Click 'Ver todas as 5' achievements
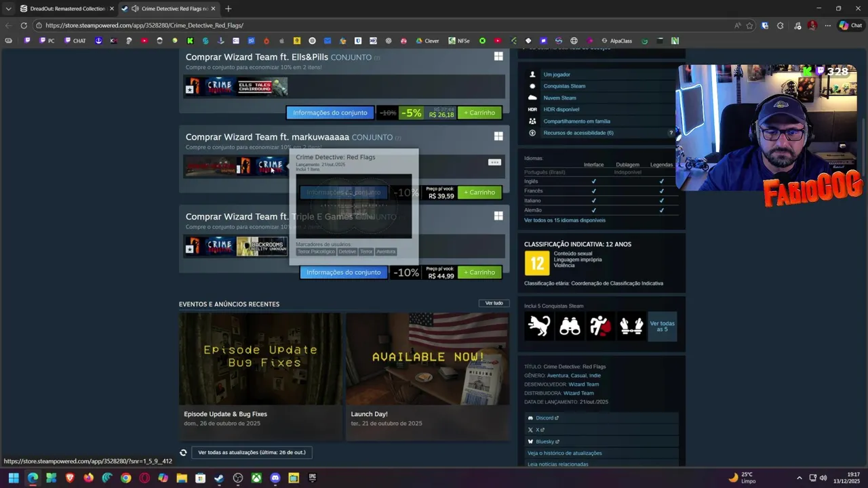 (x=663, y=326)
